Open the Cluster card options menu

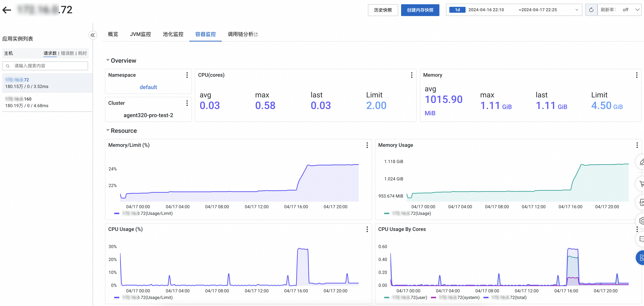[x=187, y=103]
